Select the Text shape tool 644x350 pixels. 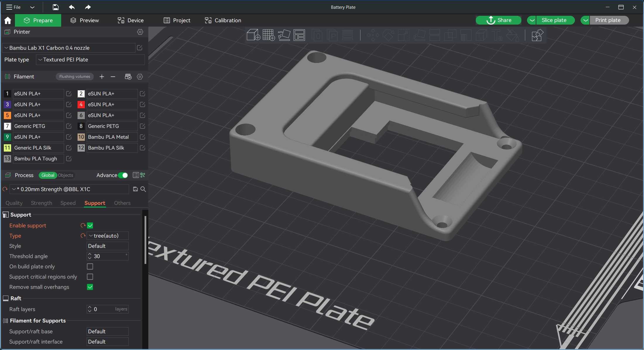pyautogui.click(x=497, y=35)
